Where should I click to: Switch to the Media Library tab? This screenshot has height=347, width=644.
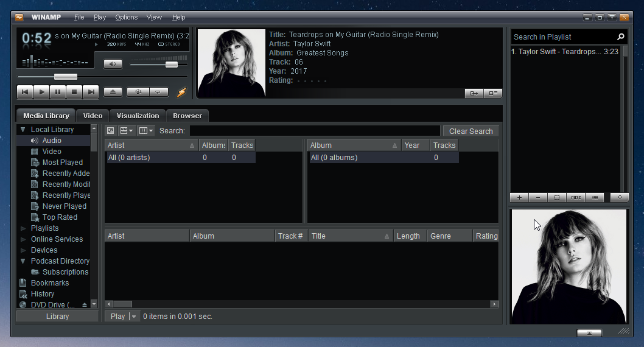pos(46,116)
